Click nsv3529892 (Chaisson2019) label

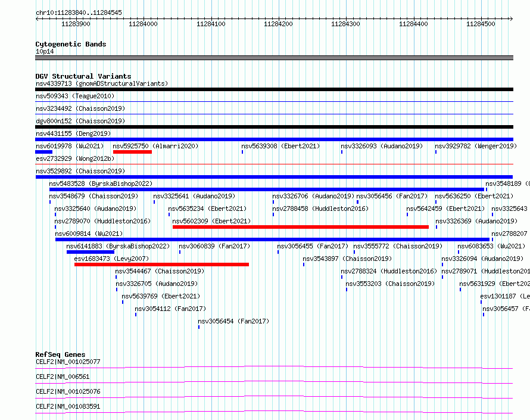coord(80,171)
